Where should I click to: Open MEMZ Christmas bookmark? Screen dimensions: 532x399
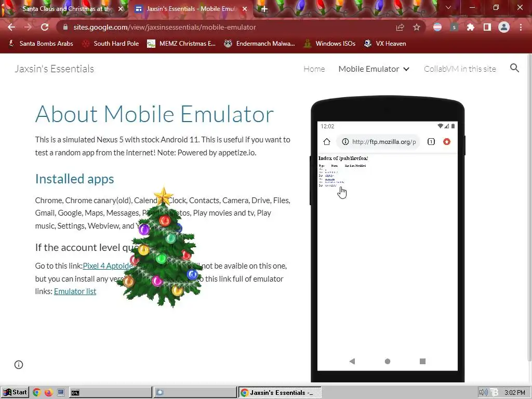pos(181,44)
